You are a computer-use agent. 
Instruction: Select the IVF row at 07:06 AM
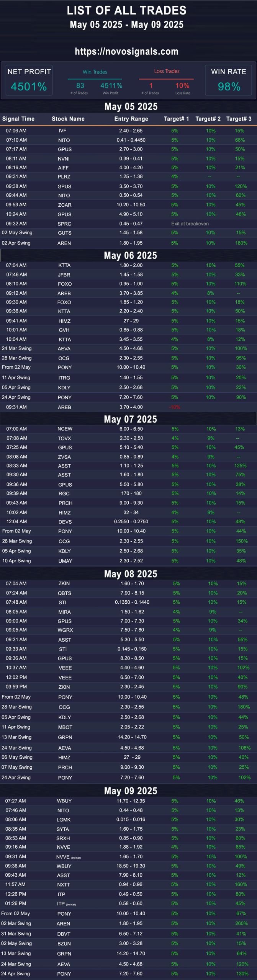click(128, 131)
